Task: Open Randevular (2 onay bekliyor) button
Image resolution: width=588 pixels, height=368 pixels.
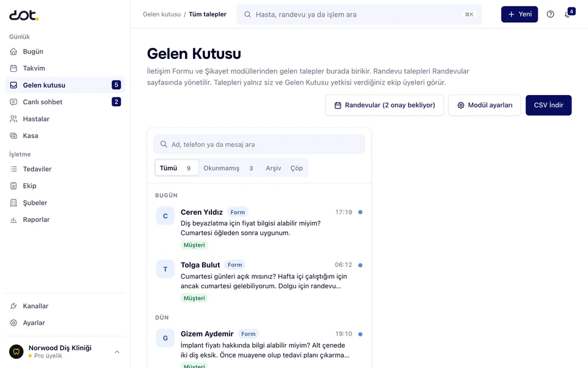Action: (385, 105)
